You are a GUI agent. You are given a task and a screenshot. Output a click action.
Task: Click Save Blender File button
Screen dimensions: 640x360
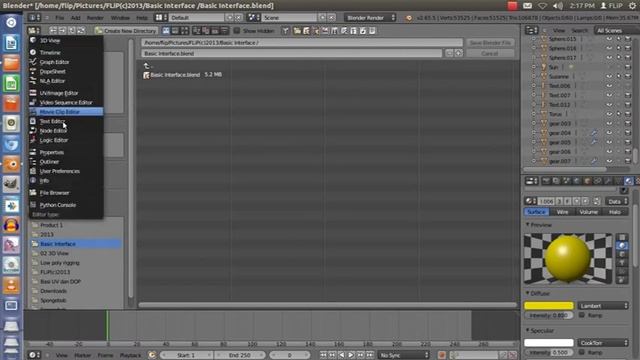pos(490,42)
